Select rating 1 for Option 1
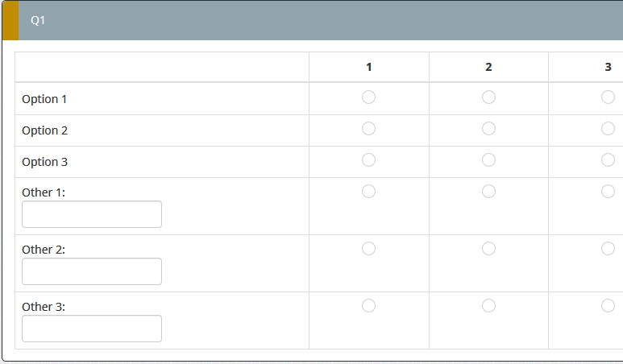The height and width of the screenshot is (364, 623). (x=368, y=97)
